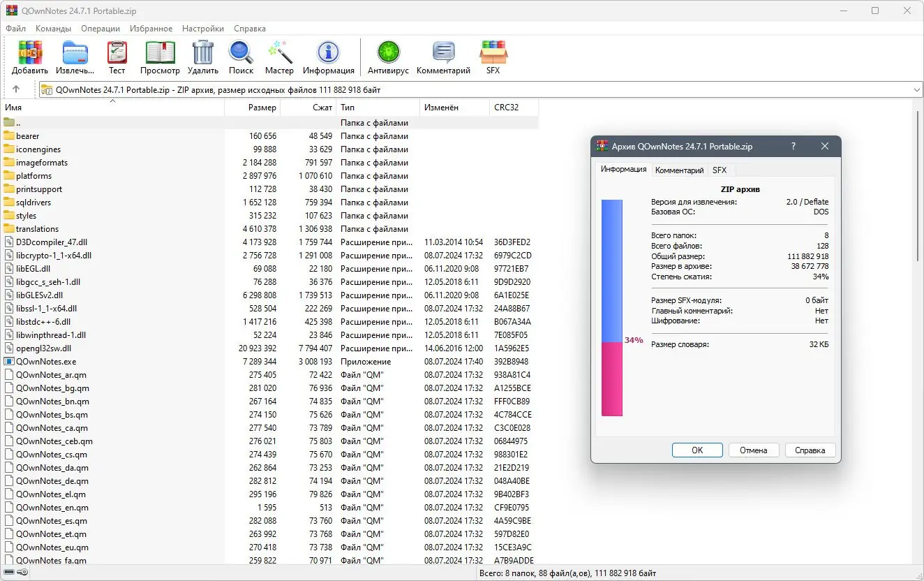Click the status bar disk icon
924x581 pixels.
click(x=9, y=573)
